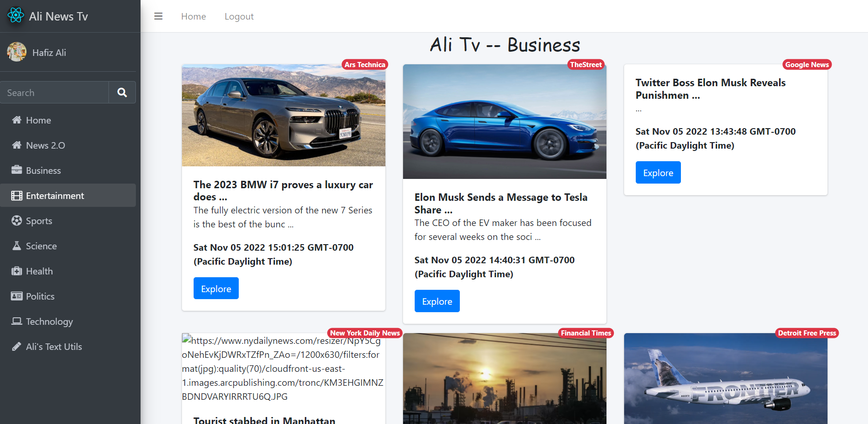Screen dimensions: 868x424
Task: Explore the Elon Musk Tesla article
Action: click(x=437, y=301)
